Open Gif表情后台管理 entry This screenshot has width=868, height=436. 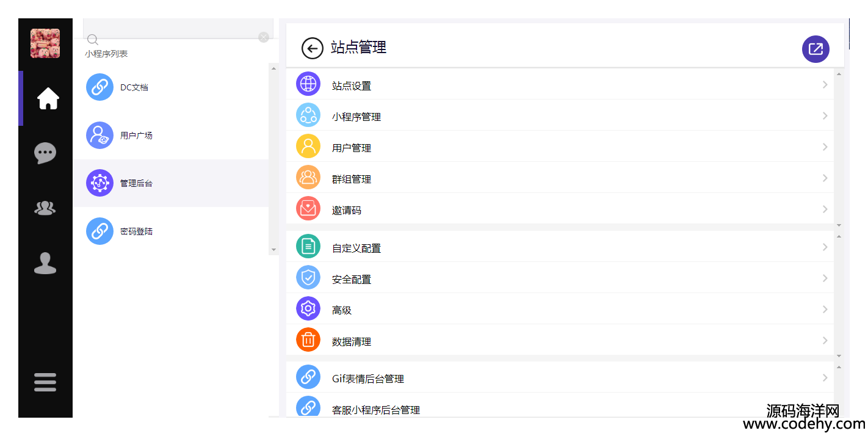367,379
